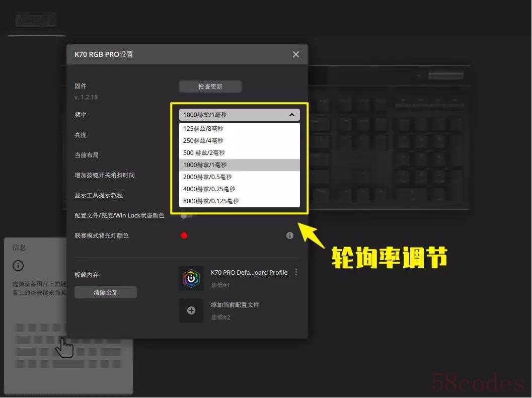The image size is (532, 398).
Task: Choose 250赫兹/4毫秒 option
Action: pos(240,140)
